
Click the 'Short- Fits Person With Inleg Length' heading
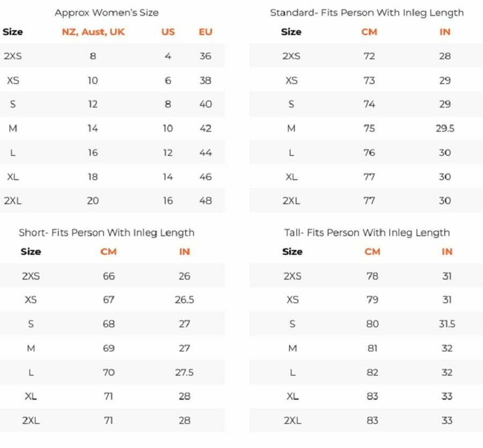coord(106,232)
